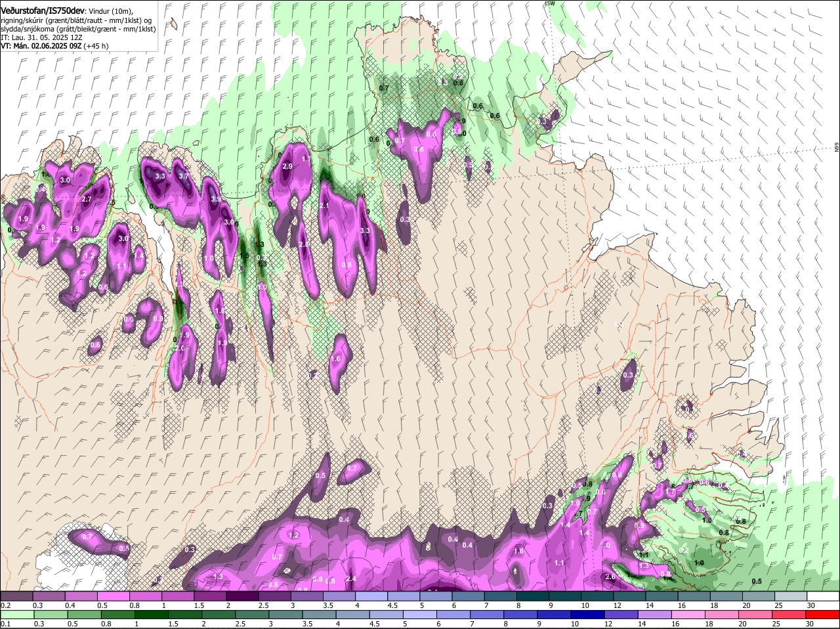The height and width of the screenshot is (629, 840).
Task: Select the snow legend swatch starting at 1
Action: click(178, 596)
